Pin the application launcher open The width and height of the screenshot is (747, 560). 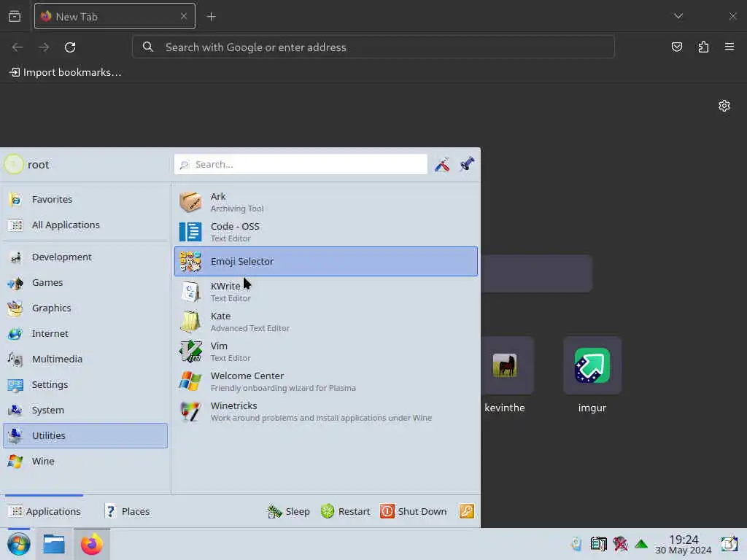[468, 164]
